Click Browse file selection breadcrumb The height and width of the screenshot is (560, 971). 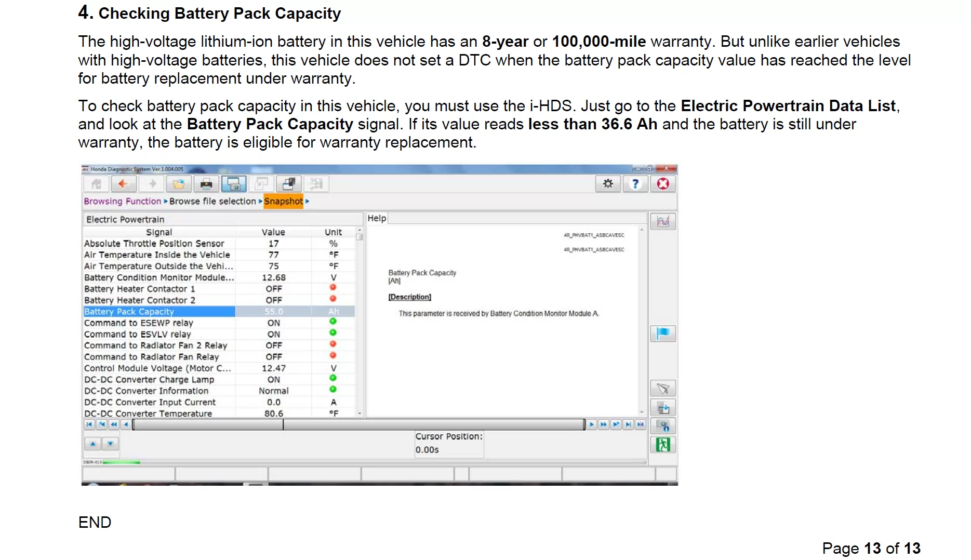coord(212,201)
